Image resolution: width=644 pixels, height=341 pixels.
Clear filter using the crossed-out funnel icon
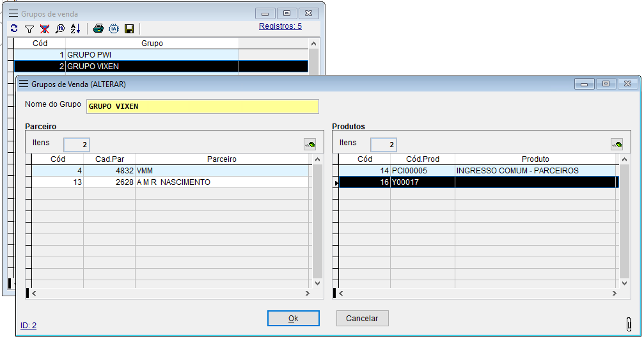coord(45,29)
